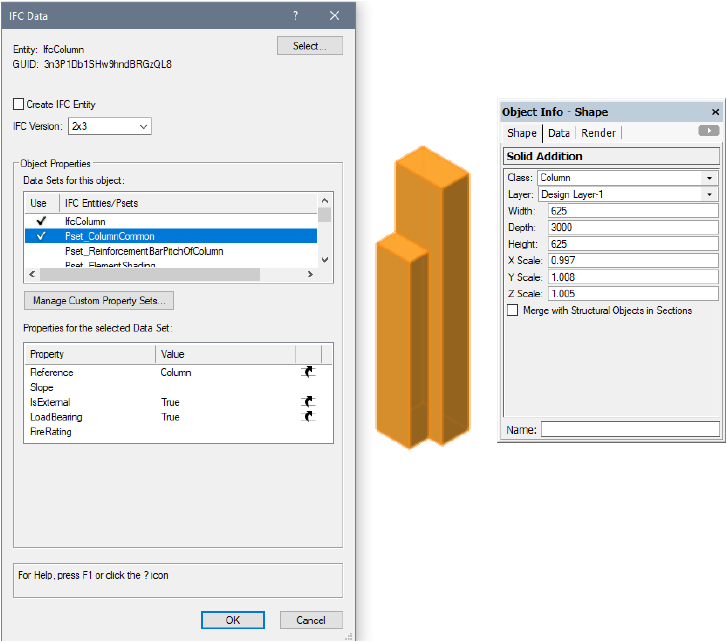This screenshot has height=642, width=727.
Task: Select Pset_ReinforcementBarPitchOfColumn row
Action: [x=171, y=251]
